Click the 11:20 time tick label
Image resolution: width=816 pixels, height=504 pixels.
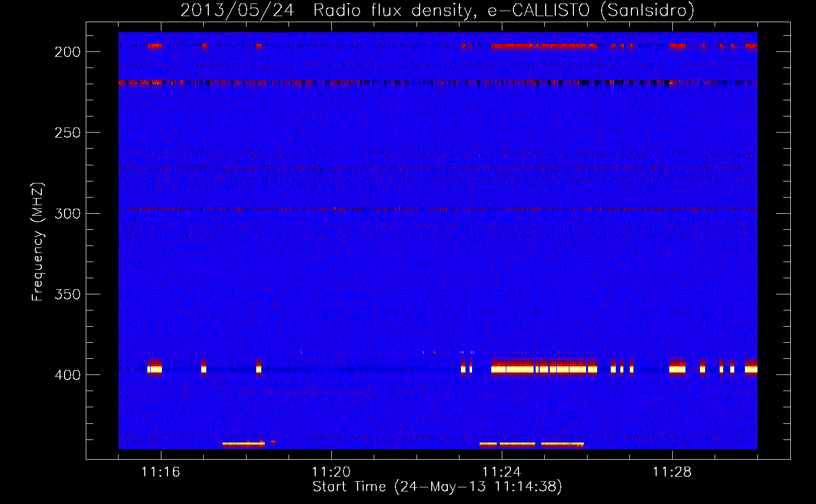tap(331, 472)
